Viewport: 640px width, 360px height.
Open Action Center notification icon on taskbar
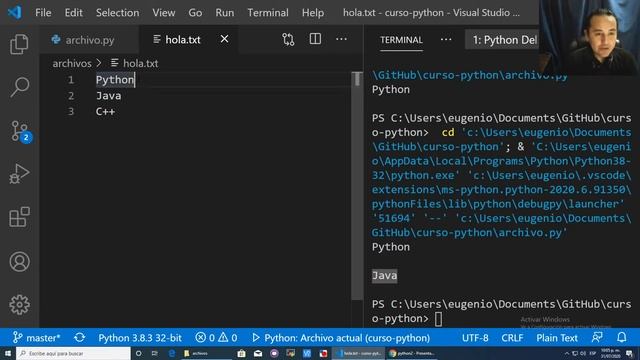click(630, 353)
